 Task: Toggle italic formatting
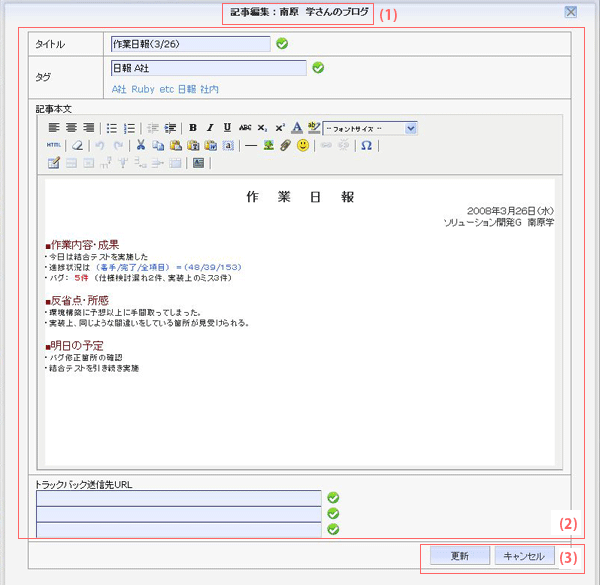point(210,128)
